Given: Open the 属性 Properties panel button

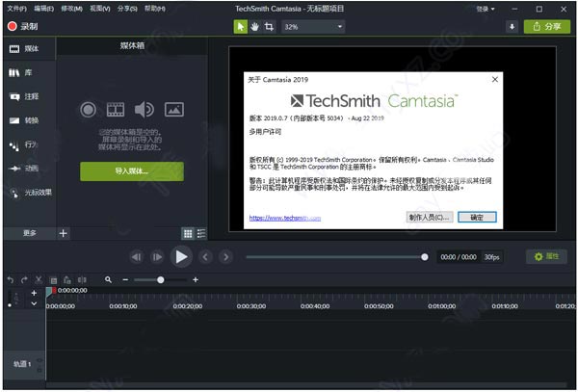Looking at the screenshot, I should (x=546, y=256).
